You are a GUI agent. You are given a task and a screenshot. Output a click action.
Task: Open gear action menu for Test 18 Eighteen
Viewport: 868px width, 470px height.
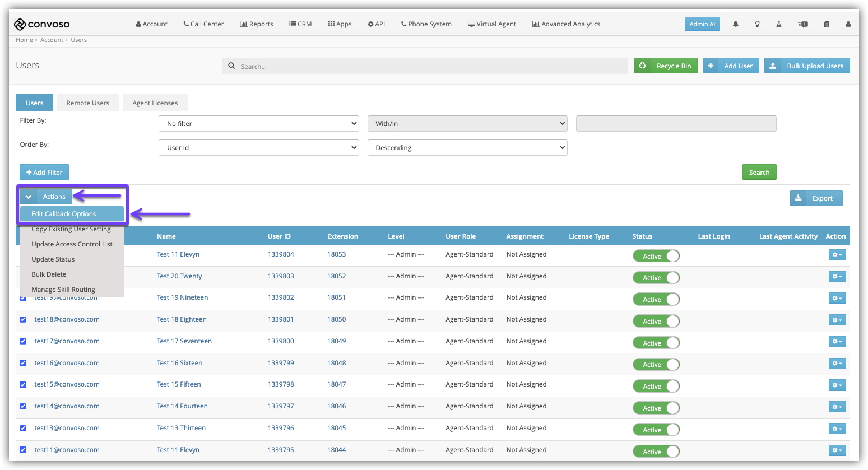click(837, 320)
